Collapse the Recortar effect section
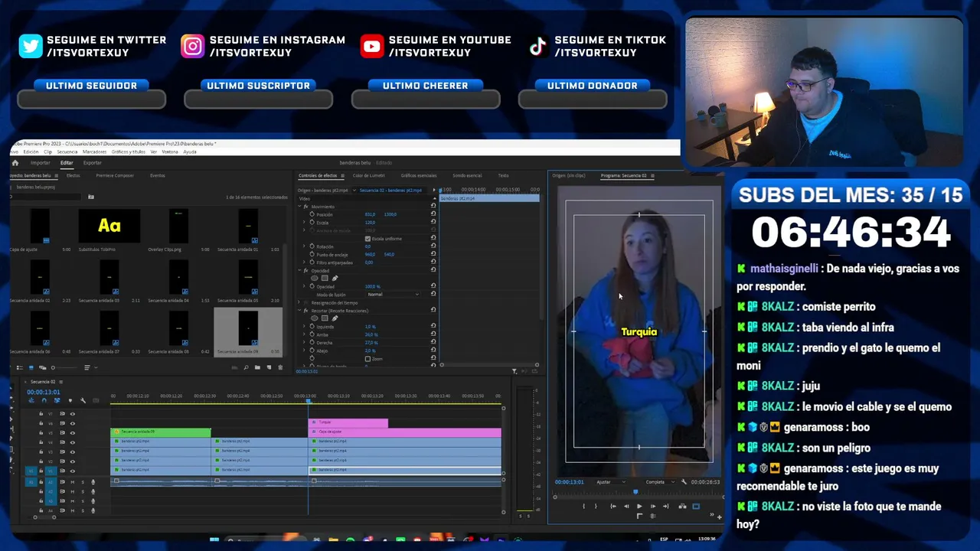Viewport: 980px width, 551px height. click(299, 311)
